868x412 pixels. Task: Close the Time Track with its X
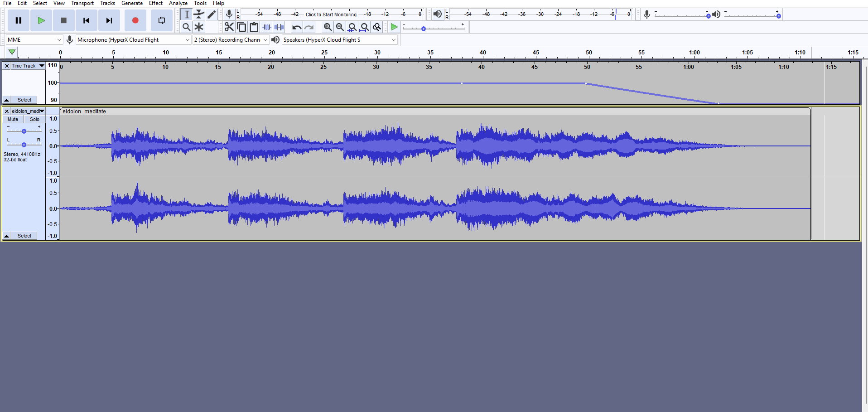[x=7, y=66]
